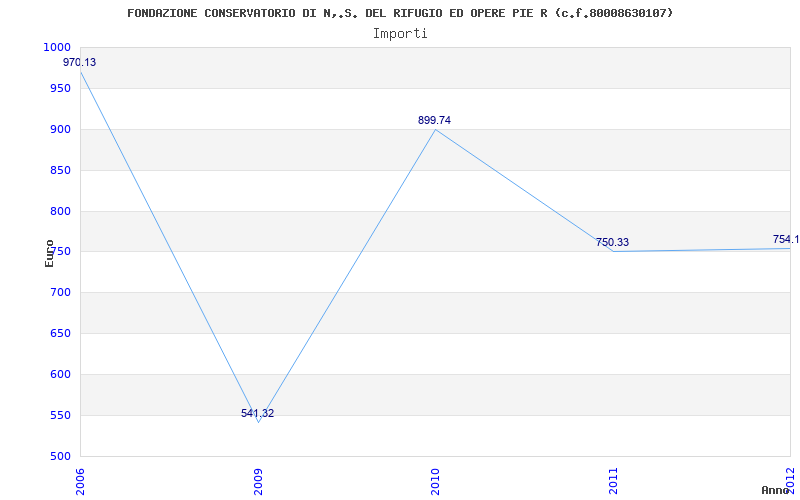The height and width of the screenshot is (500, 800).
Task: Select the 750.33 data label
Action: (x=612, y=242)
